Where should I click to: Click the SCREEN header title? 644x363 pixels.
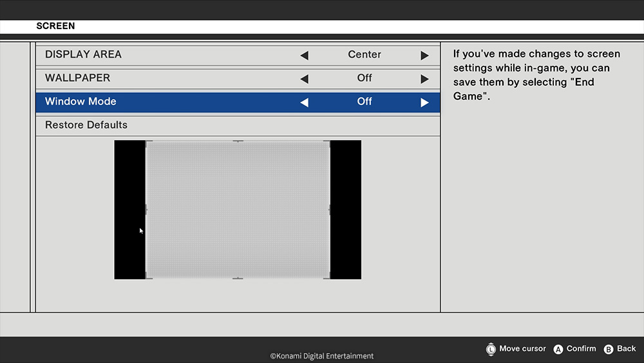tap(55, 26)
